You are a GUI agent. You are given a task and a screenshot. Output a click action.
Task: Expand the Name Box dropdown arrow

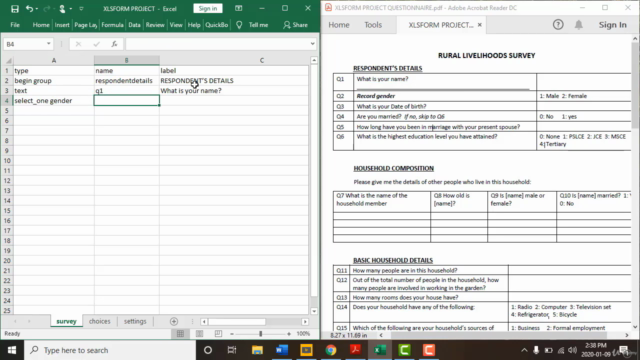click(x=49, y=44)
